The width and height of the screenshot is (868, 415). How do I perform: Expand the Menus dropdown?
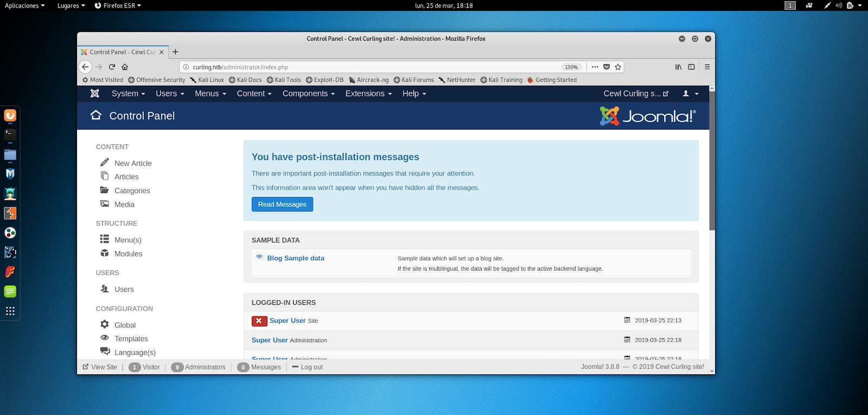(210, 93)
